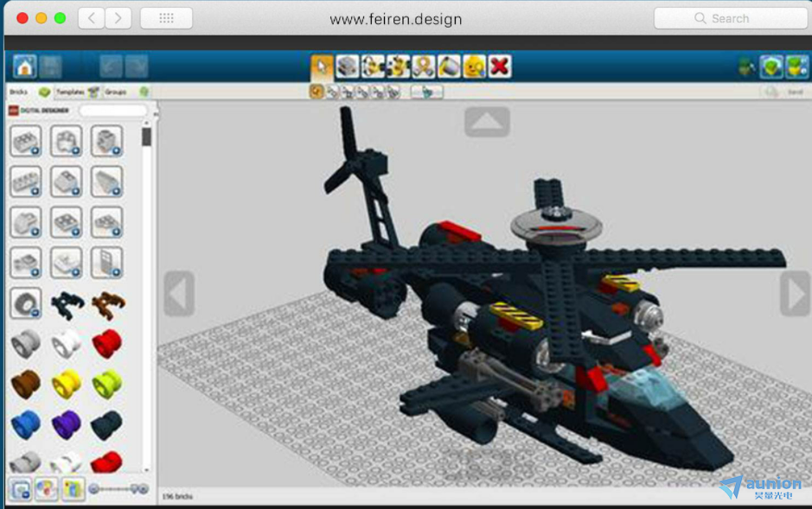Open the Bricks tab
Screen dimensions: 812x509
click(x=29, y=92)
